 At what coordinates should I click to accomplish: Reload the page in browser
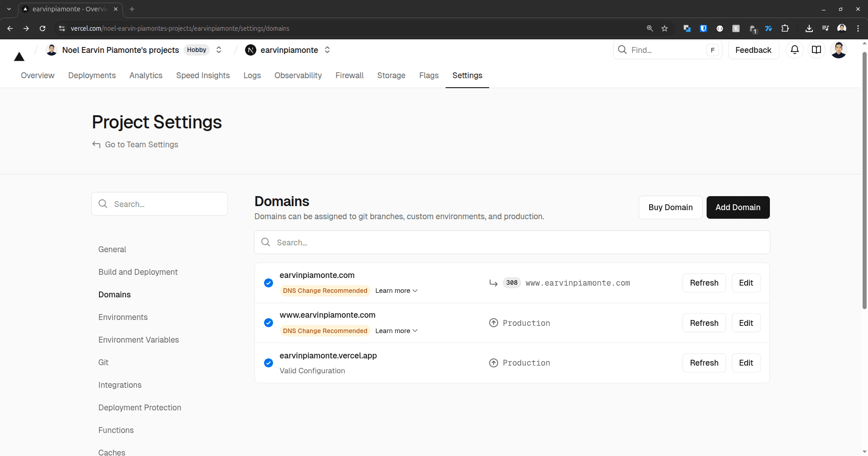[42, 28]
